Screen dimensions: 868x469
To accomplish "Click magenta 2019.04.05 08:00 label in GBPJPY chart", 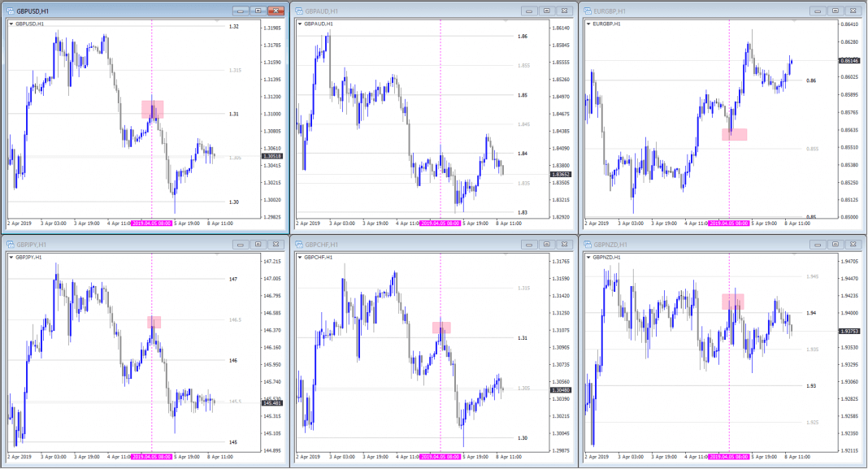I will (x=151, y=457).
